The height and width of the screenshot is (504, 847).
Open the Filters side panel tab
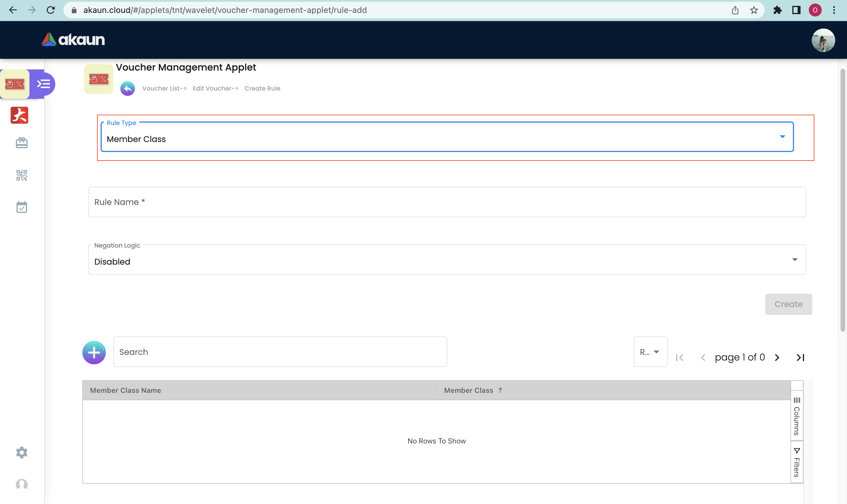pyautogui.click(x=796, y=463)
